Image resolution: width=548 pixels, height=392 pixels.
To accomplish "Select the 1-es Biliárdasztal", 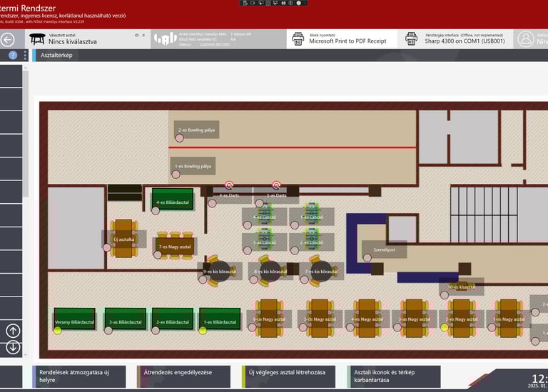I will [220, 319].
